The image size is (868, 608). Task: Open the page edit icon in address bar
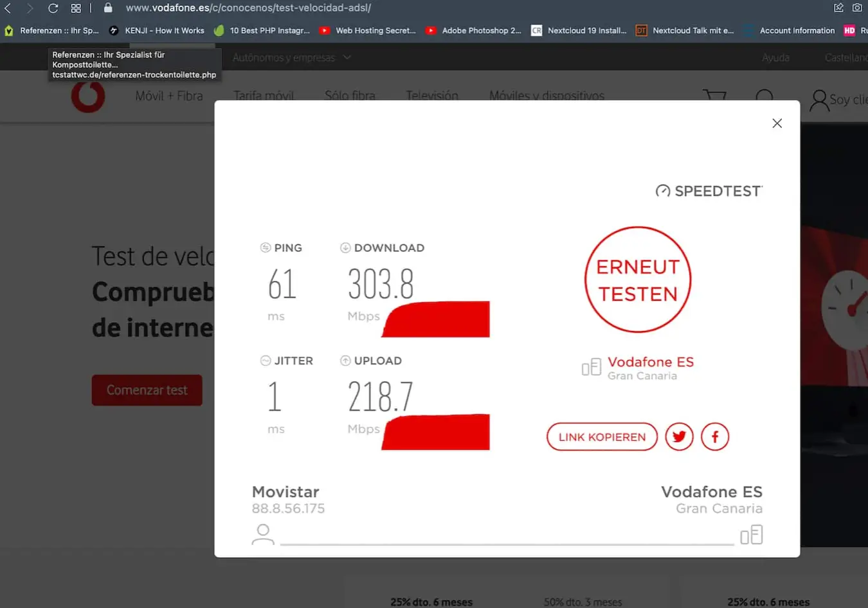pyautogui.click(x=838, y=8)
